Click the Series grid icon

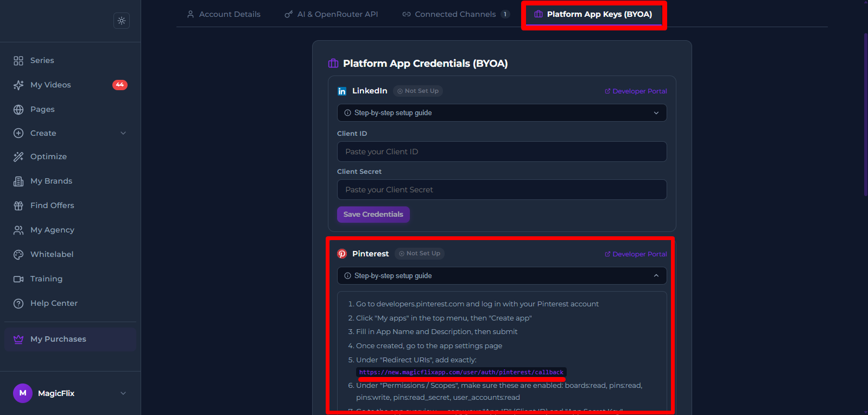point(18,60)
